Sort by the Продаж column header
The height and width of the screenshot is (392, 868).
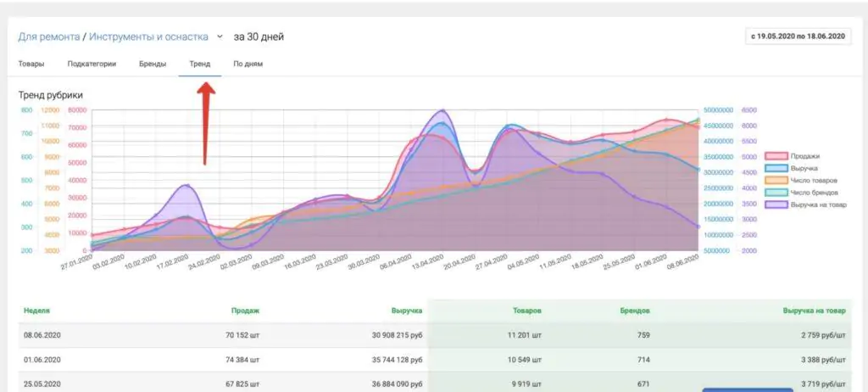coord(245,311)
